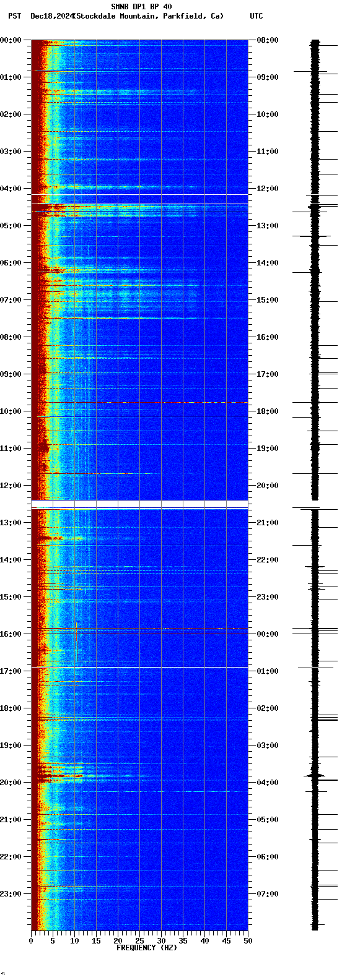Click the "17:00" PST label on left axis
Image resolution: width=342 pixels, height=980 pixels.
pos(10,671)
